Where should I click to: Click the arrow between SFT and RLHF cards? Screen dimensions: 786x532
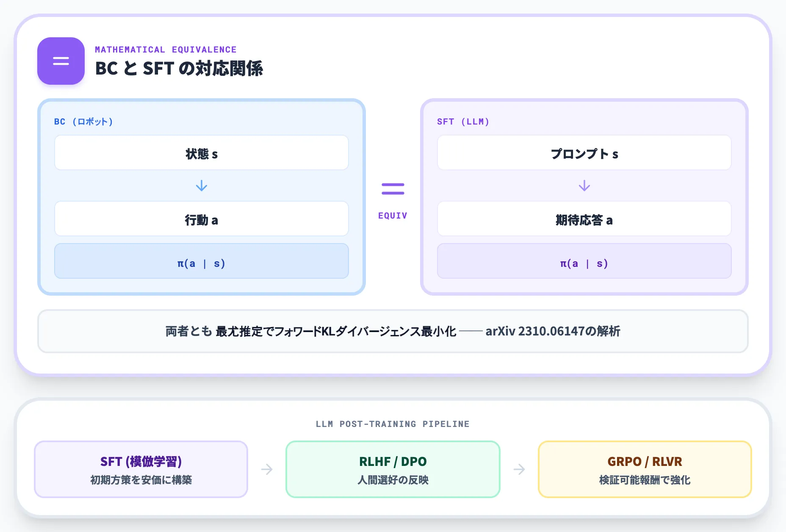267,469
